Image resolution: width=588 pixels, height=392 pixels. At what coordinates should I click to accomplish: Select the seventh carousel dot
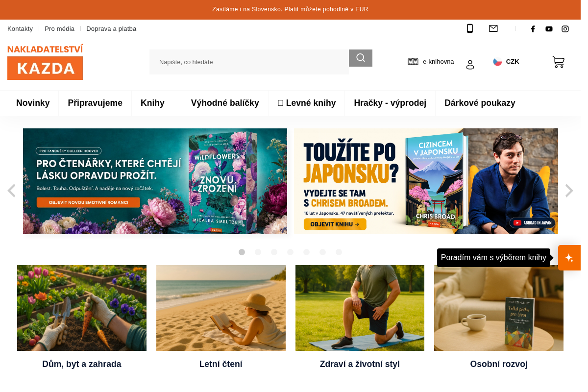pyautogui.click(x=339, y=252)
